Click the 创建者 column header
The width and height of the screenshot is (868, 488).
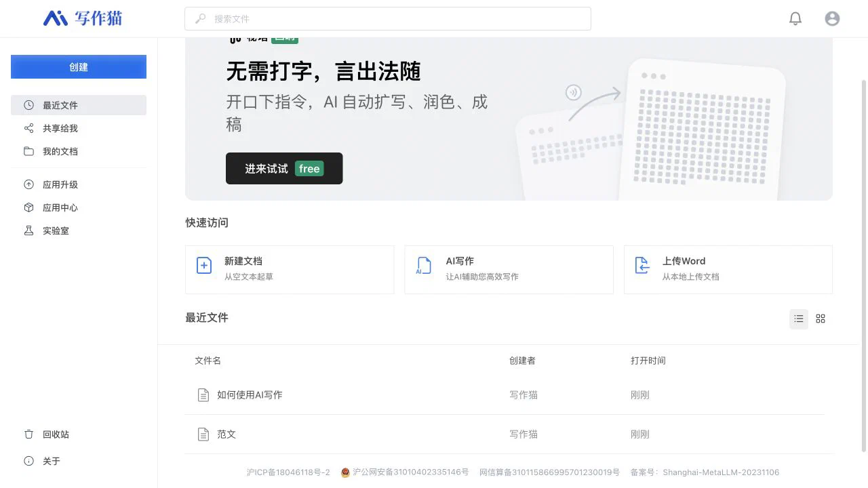click(x=522, y=361)
